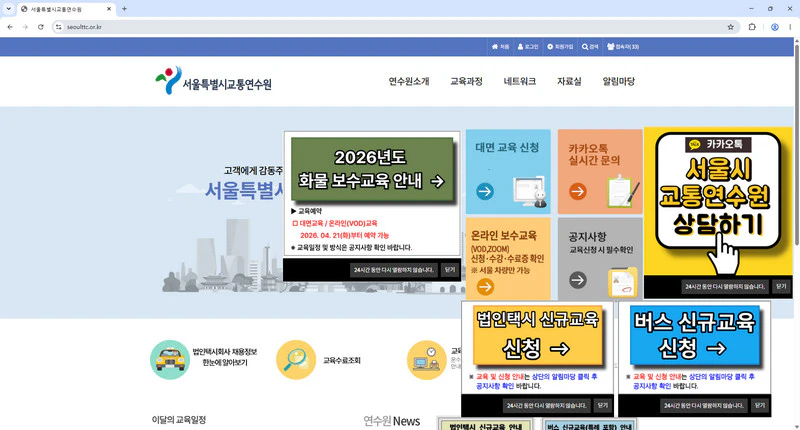800x430 pixels.
Task: Click the 대면 교육 신청 arrow icon
Action: pyautogui.click(x=485, y=191)
